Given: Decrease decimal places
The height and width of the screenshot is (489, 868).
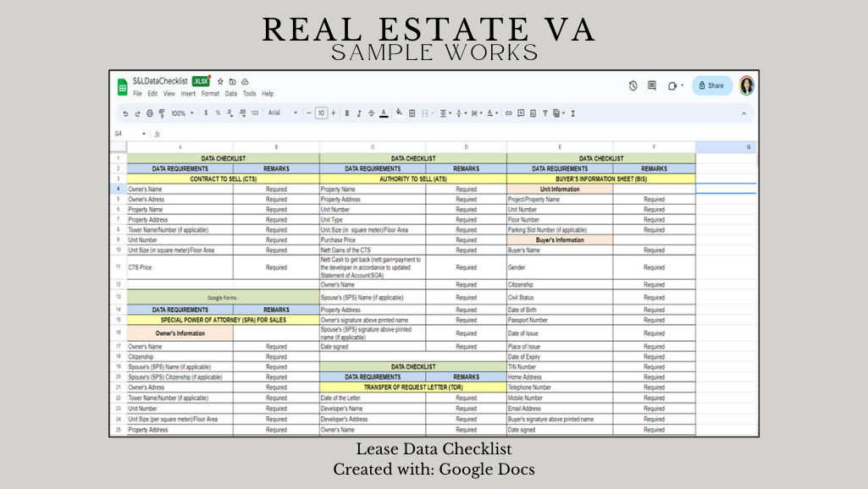Looking at the screenshot, I should pos(230,113).
